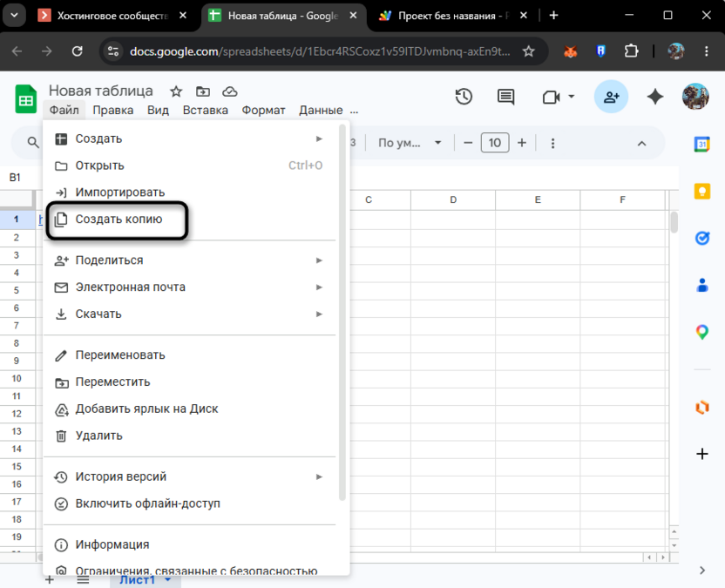
Task: Select column D header
Action: click(452, 199)
